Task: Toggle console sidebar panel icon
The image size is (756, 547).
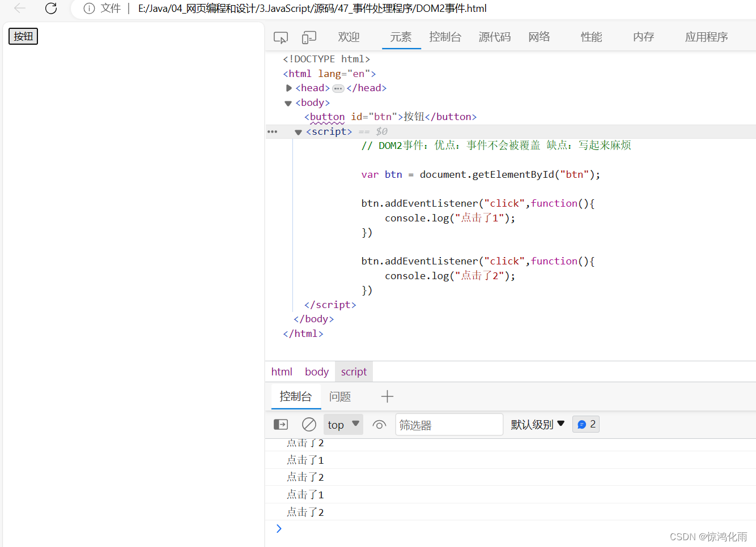Action: click(x=281, y=424)
